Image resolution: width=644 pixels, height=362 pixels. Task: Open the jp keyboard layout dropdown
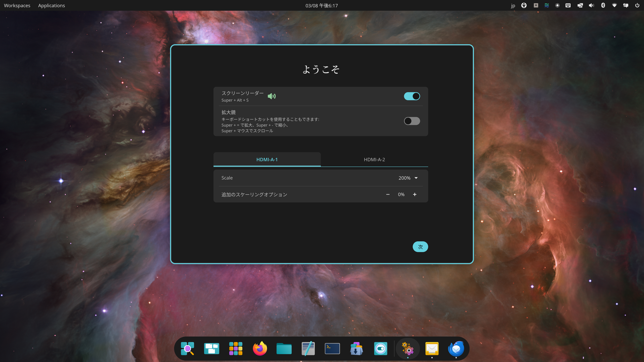tap(513, 6)
